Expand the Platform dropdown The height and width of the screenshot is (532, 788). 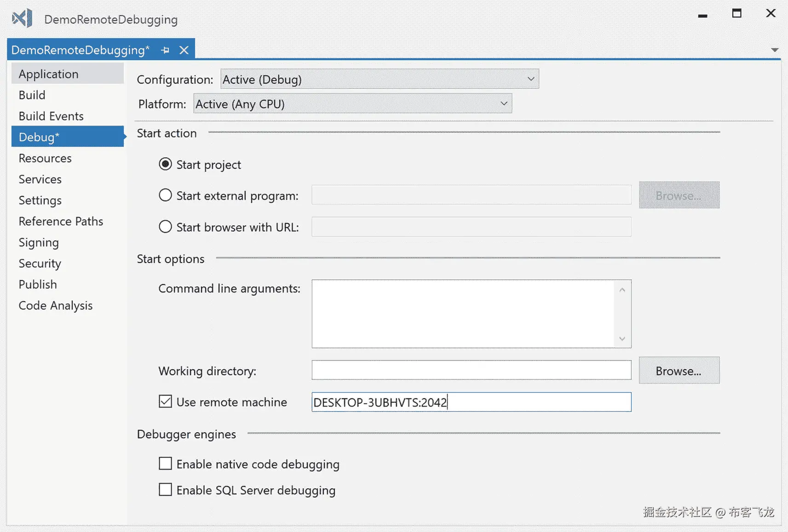coord(352,103)
